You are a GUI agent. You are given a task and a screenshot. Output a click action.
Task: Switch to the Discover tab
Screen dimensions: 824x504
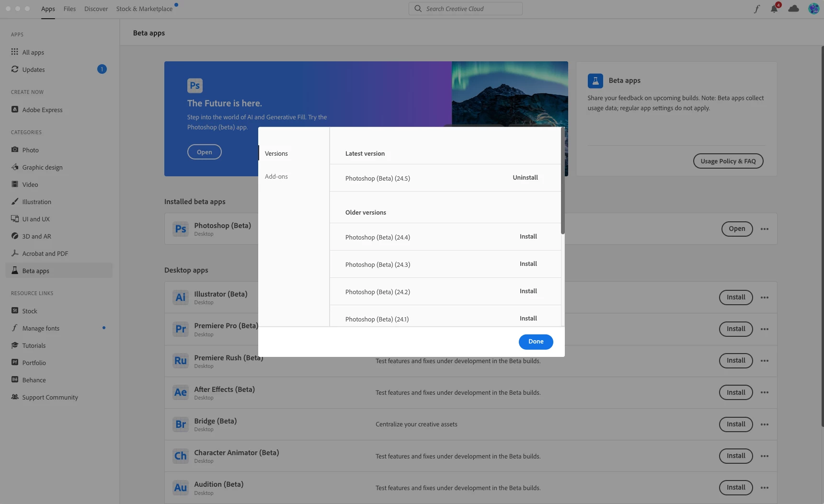tap(96, 9)
